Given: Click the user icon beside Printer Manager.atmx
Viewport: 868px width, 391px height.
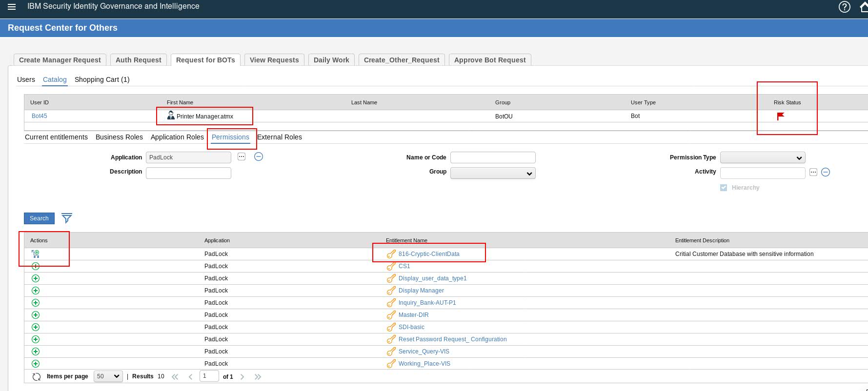Looking at the screenshot, I should pos(171,116).
